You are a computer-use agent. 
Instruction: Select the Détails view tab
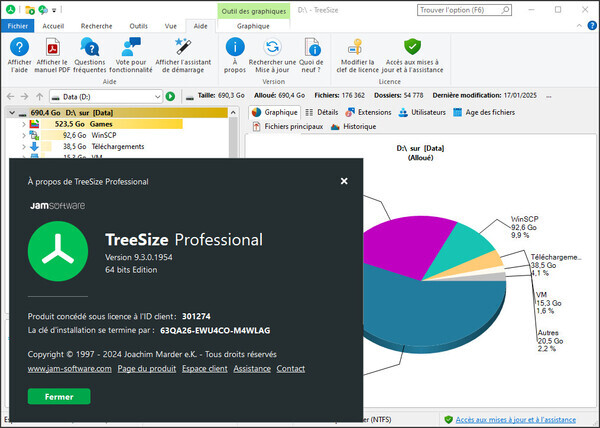pos(321,112)
